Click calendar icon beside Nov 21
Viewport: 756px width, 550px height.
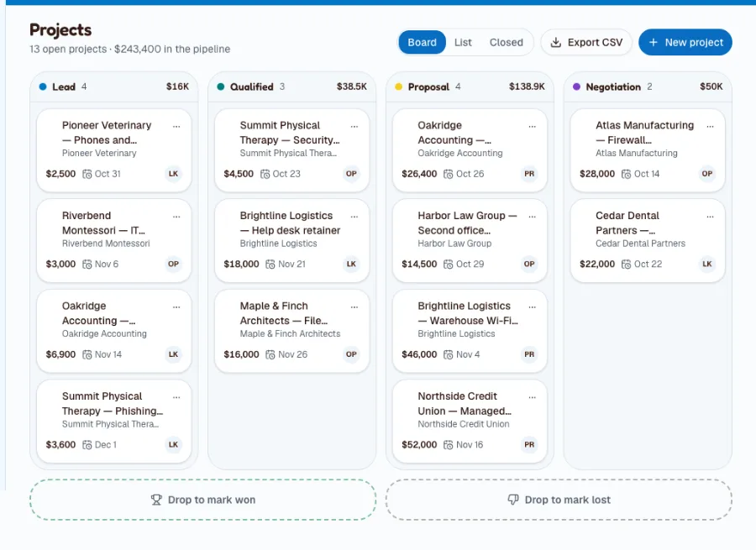pyautogui.click(x=270, y=265)
